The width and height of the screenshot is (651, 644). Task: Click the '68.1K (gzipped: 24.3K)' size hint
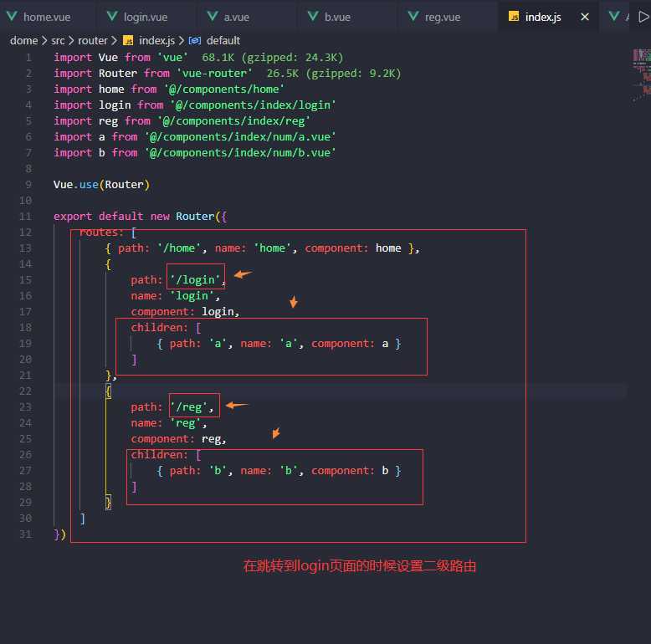pos(272,58)
